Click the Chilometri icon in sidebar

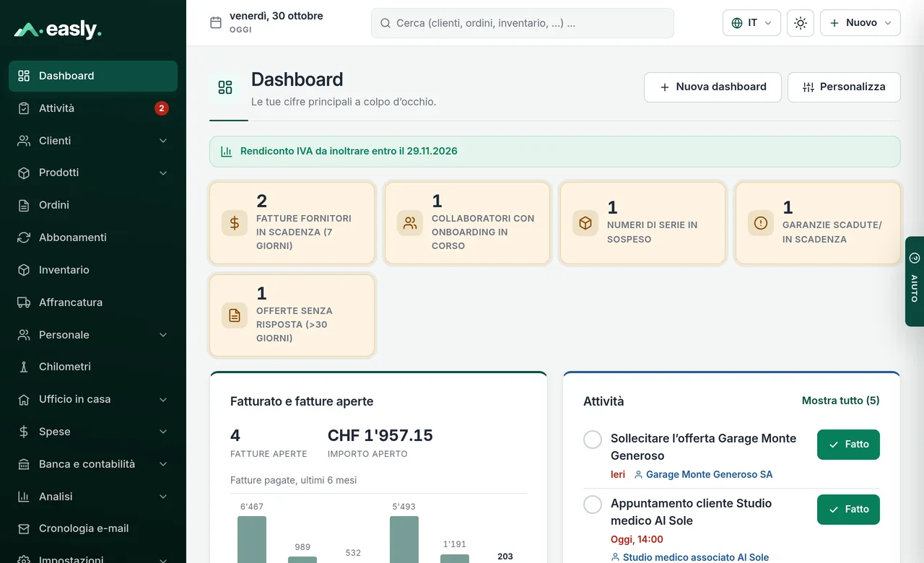(24, 367)
